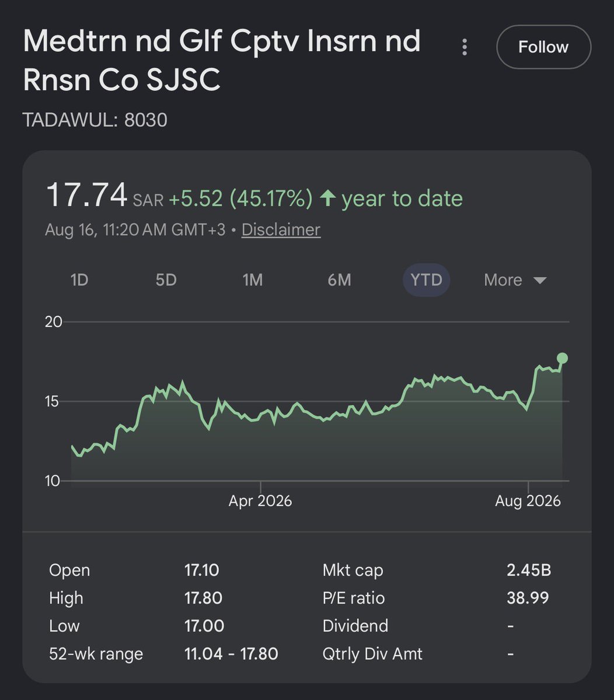Viewport: 614px width, 700px height.
Task: Follow this stock
Action: coord(543,47)
